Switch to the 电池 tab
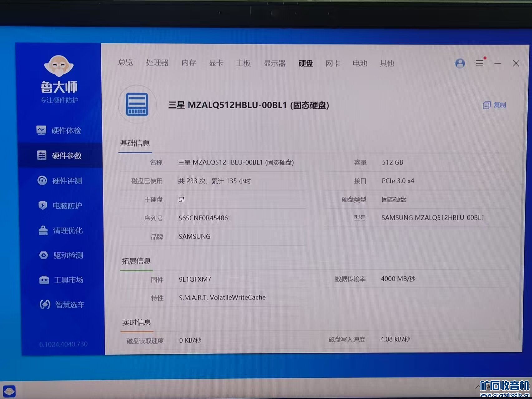This screenshot has width=532, height=399. pos(360,63)
